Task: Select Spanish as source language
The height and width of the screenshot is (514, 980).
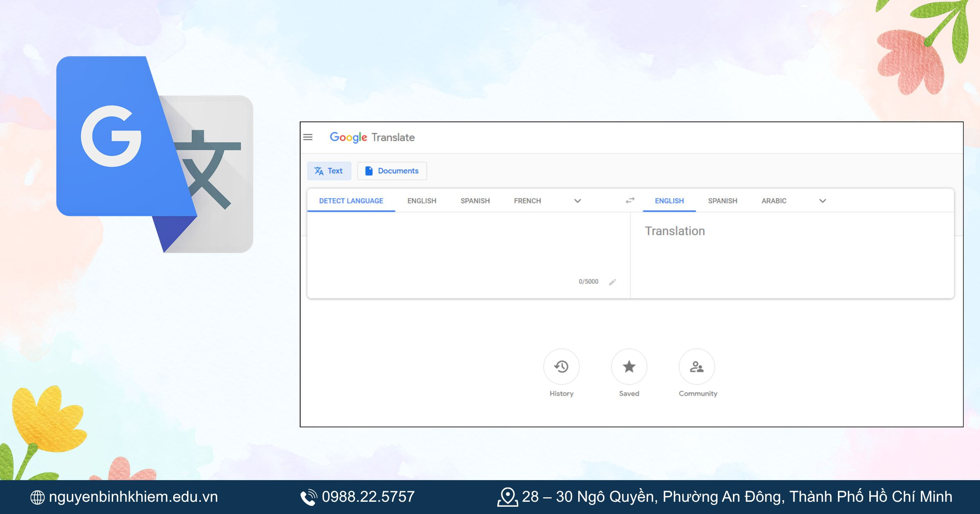Action: click(475, 201)
